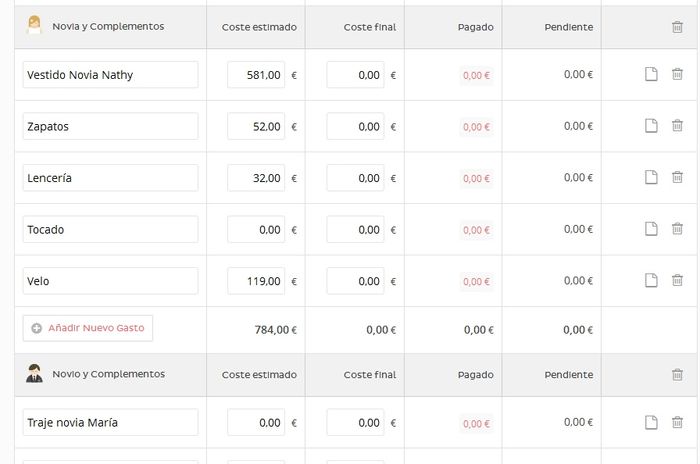Image resolution: width=700 pixels, height=464 pixels.
Task: Open the note icon for Zapatos
Action: (651, 125)
